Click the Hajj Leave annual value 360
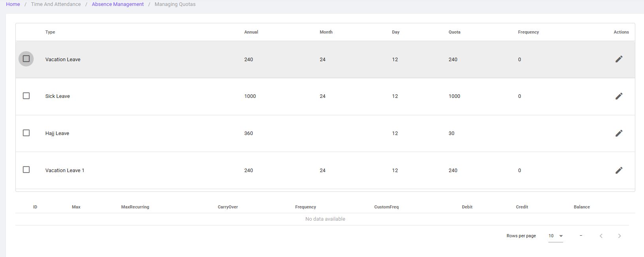The height and width of the screenshot is (257, 644). (249, 133)
